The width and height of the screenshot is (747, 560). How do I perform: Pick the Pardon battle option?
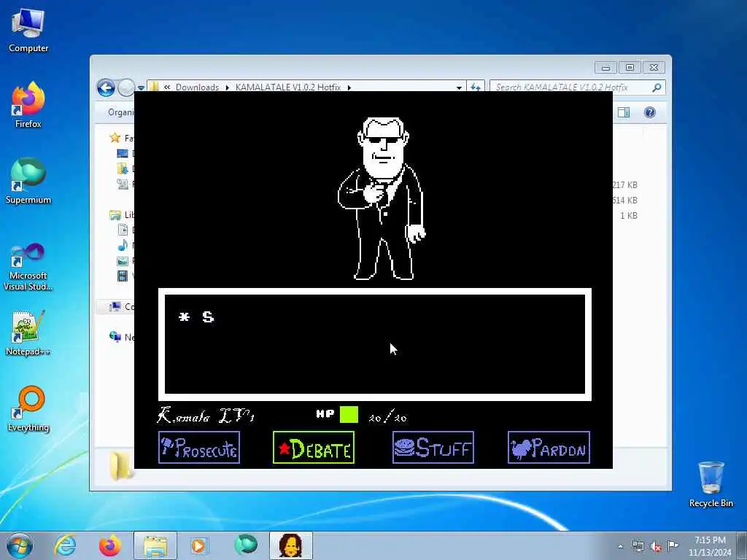(549, 447)
